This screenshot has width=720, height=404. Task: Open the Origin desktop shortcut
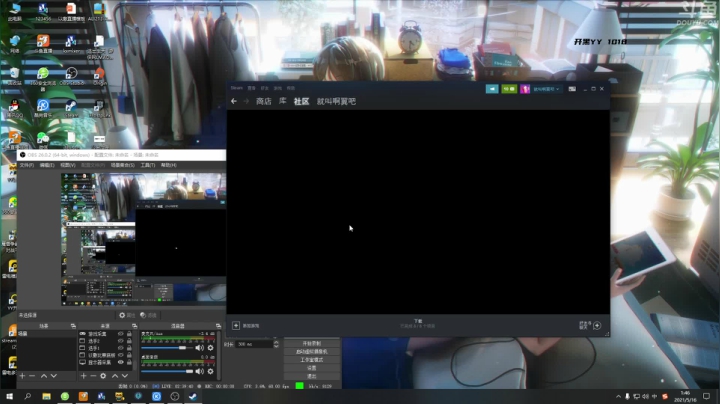(x=99, y=76)
